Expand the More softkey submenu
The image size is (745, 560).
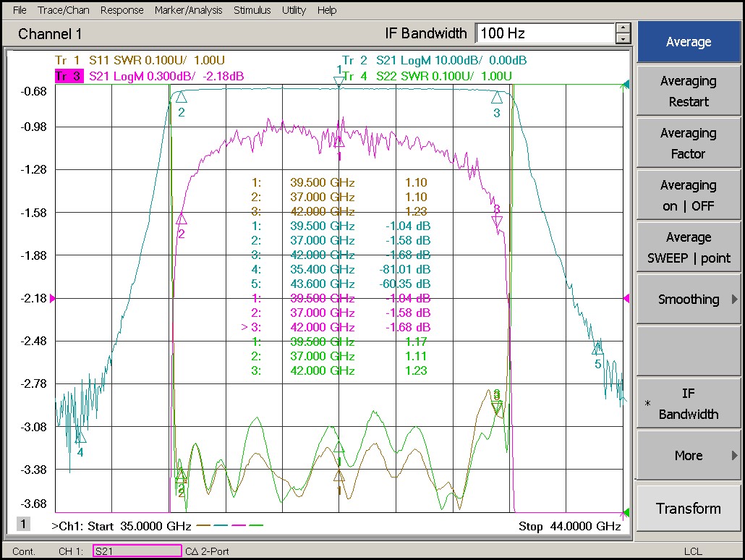tap(688, 456)
